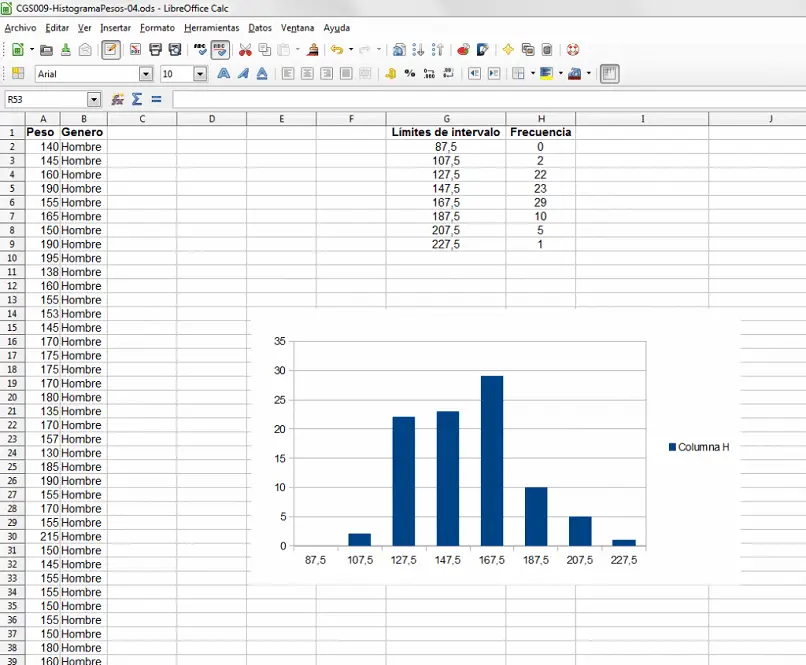Open the background color swatch dropdown

point(560,73)
